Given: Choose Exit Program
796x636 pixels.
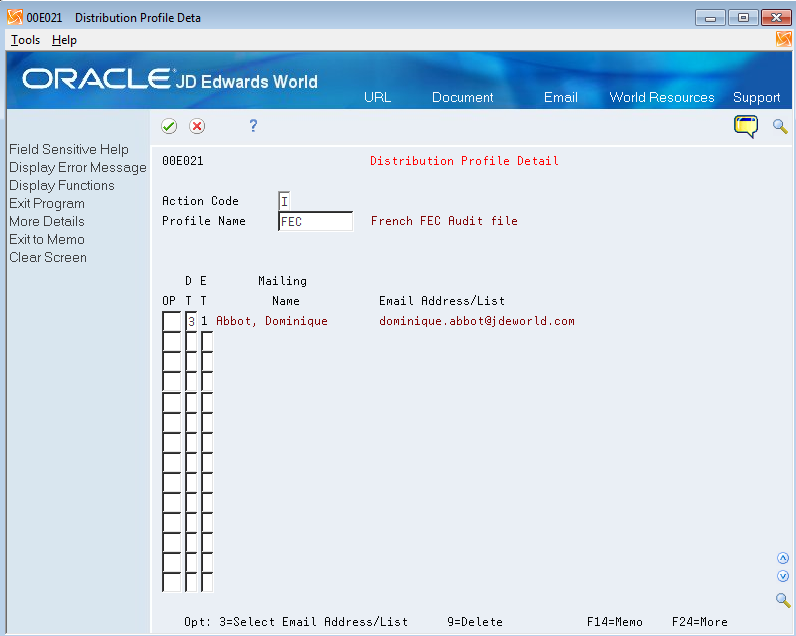Looking at the screenshot, I should click(47, 204).
